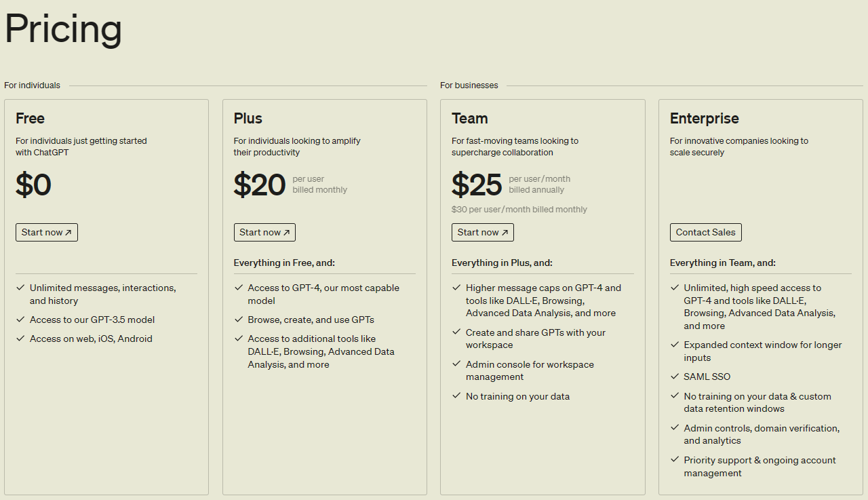This screenshot has width=868, height=500.
Task: Click No training on your data in Team
Action: click(x=517, y=396)
